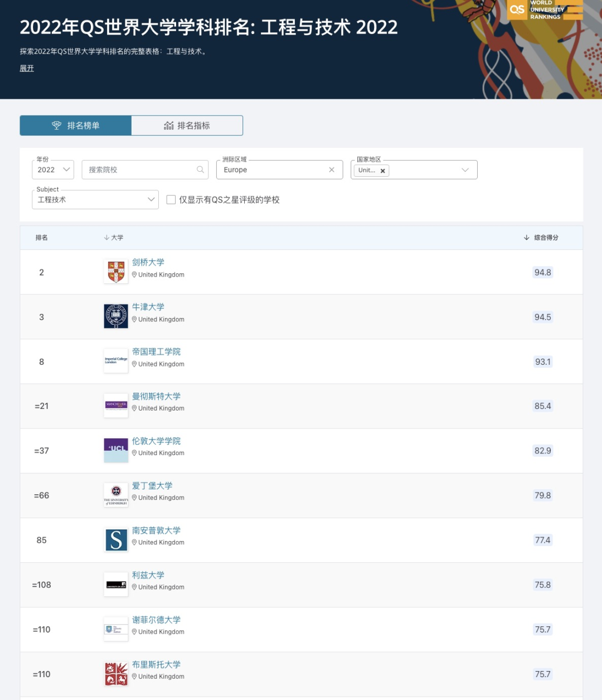Click the QS World University Rankings logo
This screenshot has height=700, width=602.
(x=545, y=9)
